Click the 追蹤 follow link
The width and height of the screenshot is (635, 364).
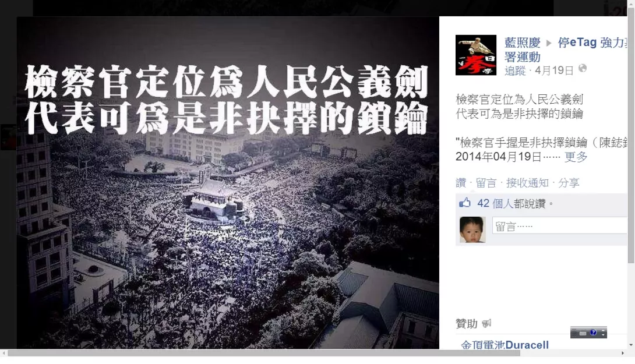515,71
